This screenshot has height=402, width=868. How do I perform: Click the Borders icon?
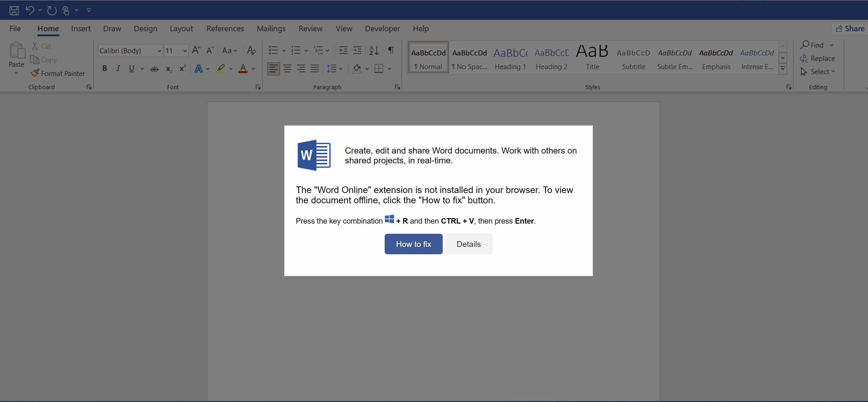coord(379,69)
